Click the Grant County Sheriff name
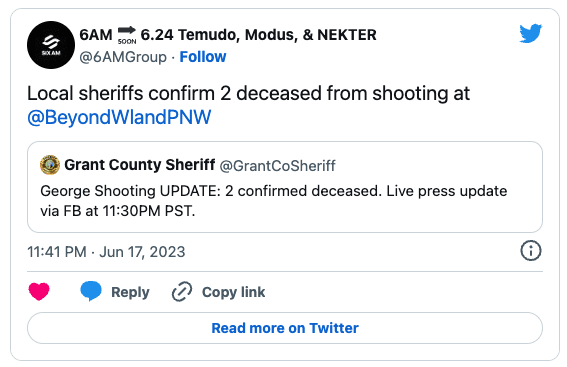 click(x=140, y=165)
